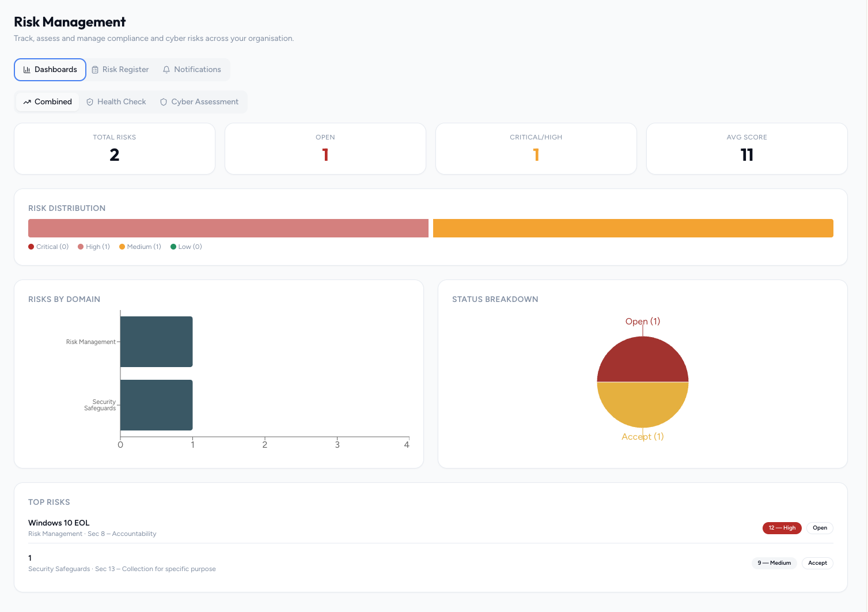Click the Risk Register clipboard icon
The image size is (868, 612).
coord(95,70)
